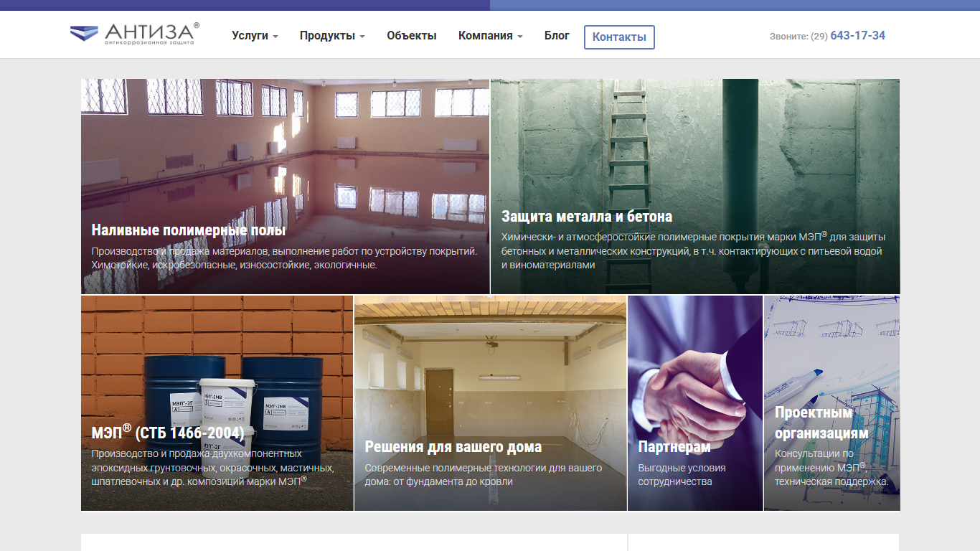
Task: Open the Наливные полимерные полы tile
Action: [x=286, y=187]
